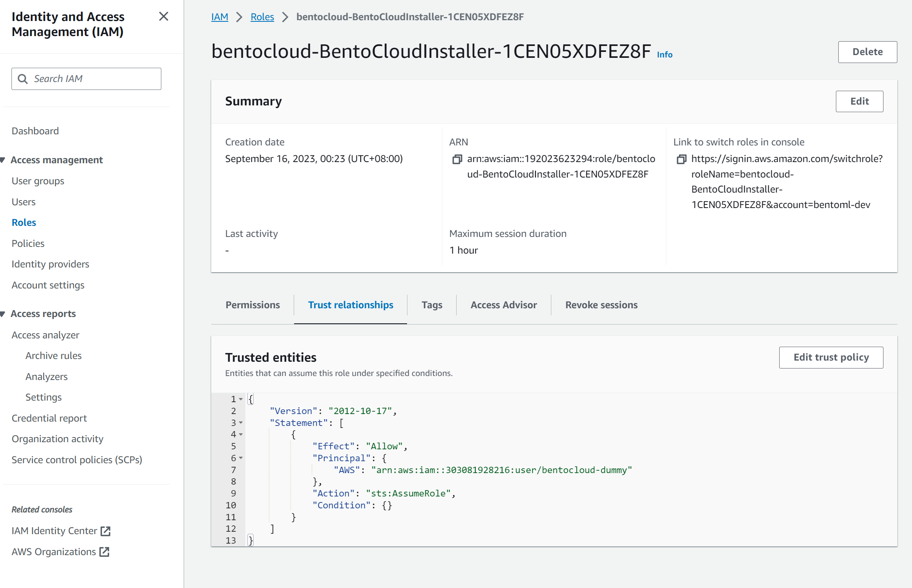The height and width of the screenshot is (588, 912).
Task: Click the switchrole URL text
Action: [x=787, y=182]
